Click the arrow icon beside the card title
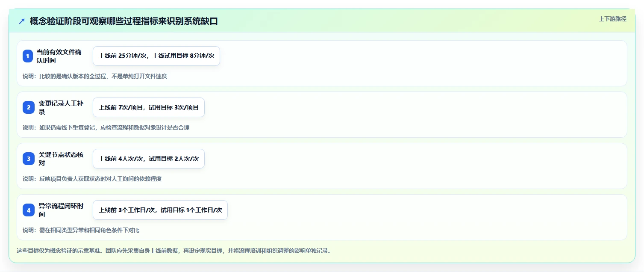The height and width of the screenshot is (272, 644). [x=22, y=21]
